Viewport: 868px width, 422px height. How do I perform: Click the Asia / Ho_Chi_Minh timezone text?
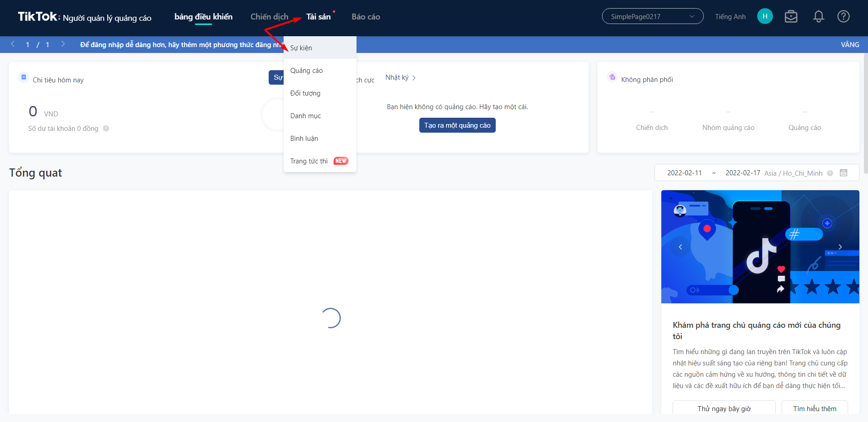click(793, 173)
